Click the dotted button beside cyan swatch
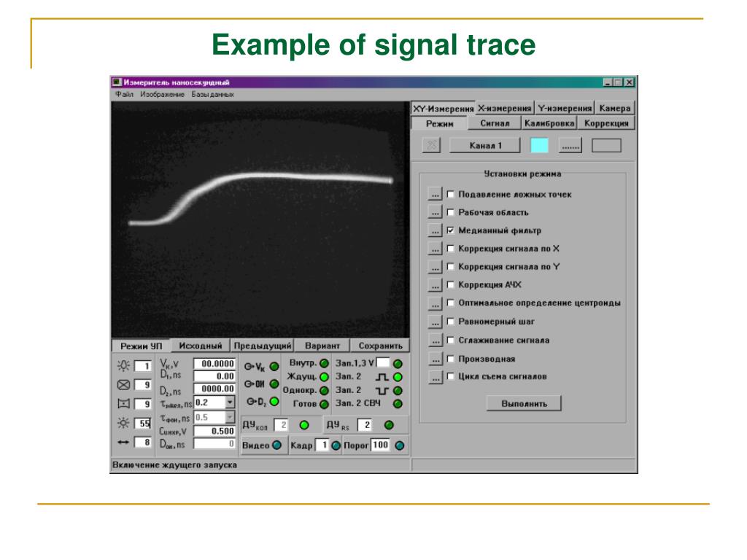The width and height of the screenshot is (747, 560). point(570,145)
